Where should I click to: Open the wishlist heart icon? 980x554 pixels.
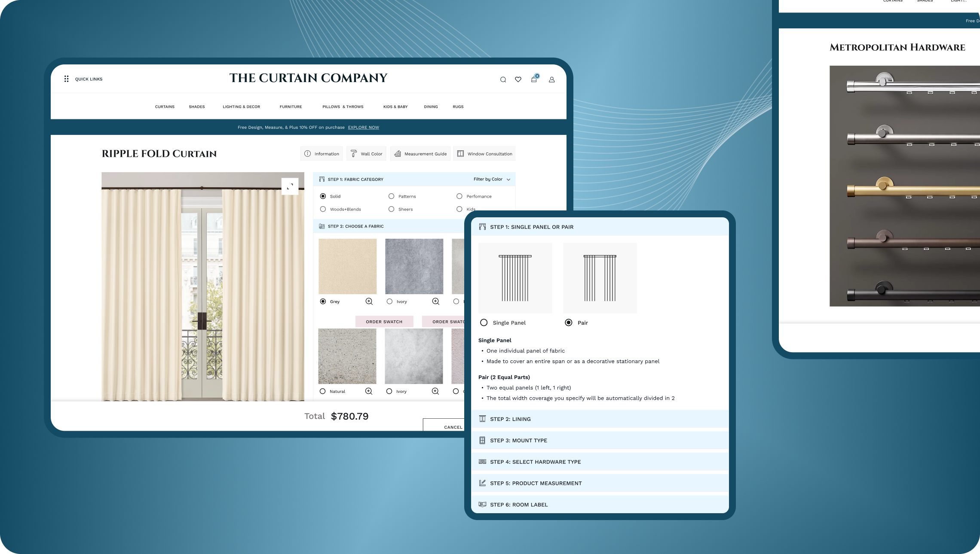(x=518, y=79)
